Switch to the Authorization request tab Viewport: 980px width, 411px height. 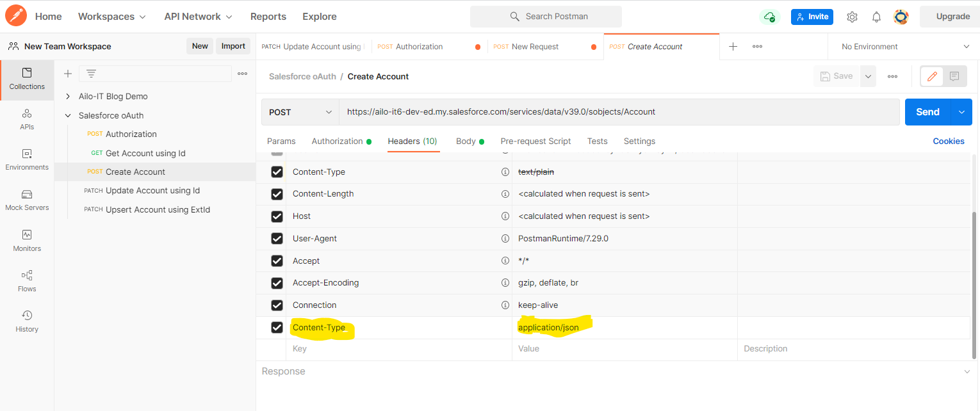pos(341,141)
